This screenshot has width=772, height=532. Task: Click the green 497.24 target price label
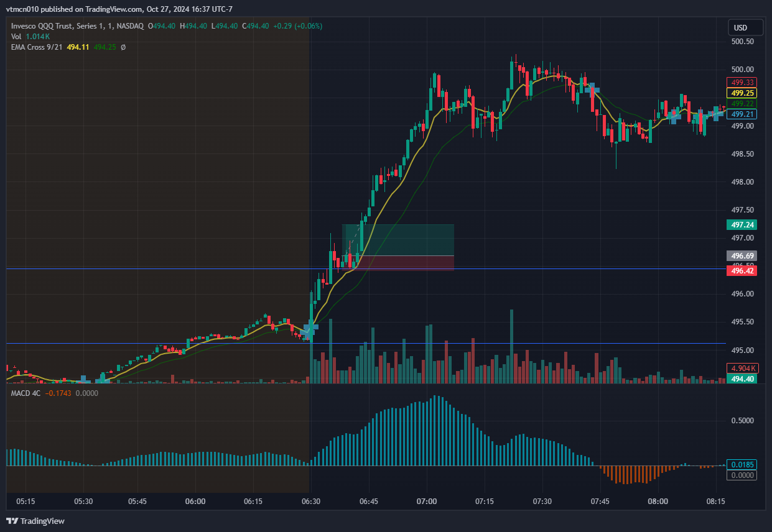[742, 225]
